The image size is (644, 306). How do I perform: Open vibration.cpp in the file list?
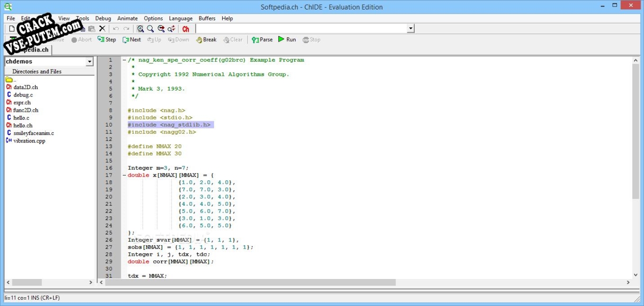click(x=26, y=141)
